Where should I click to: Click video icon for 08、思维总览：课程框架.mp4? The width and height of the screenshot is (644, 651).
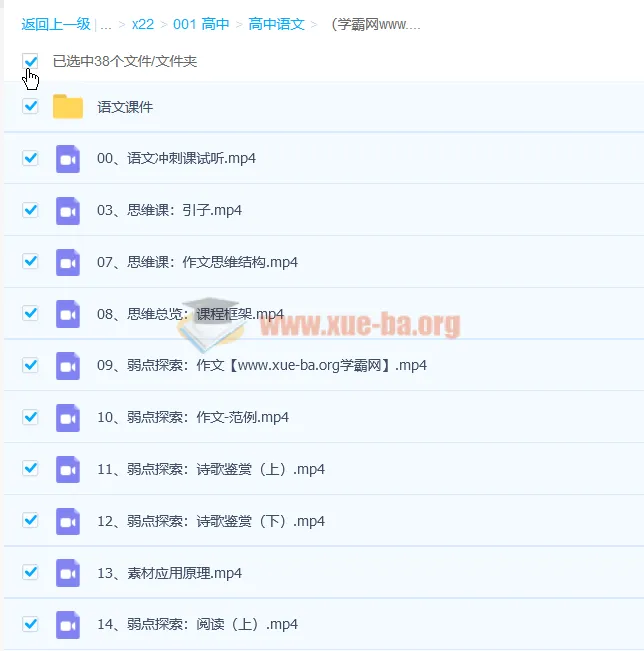[68, 314]
